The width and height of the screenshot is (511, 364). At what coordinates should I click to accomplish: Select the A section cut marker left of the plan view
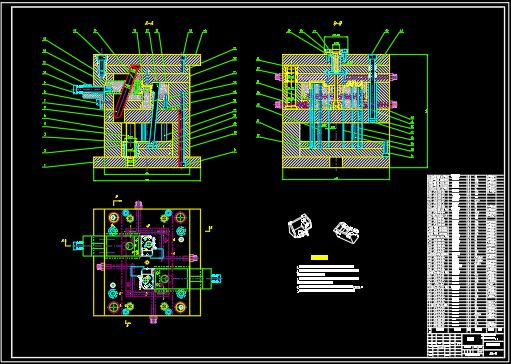click(x=65, y=243)
